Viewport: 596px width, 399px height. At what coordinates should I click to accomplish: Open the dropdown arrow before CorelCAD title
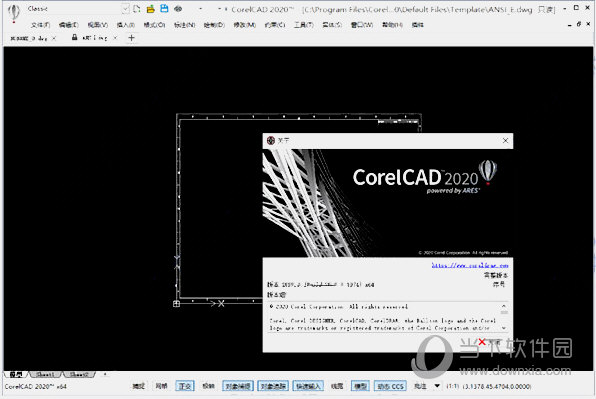pyautogui.click(x=219, y=8)
